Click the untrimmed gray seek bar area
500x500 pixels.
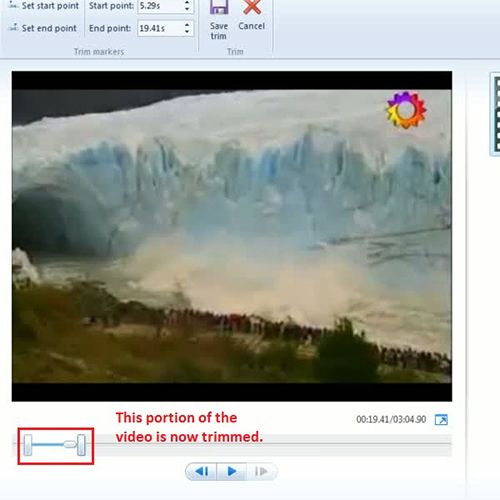tap(273, 445)
